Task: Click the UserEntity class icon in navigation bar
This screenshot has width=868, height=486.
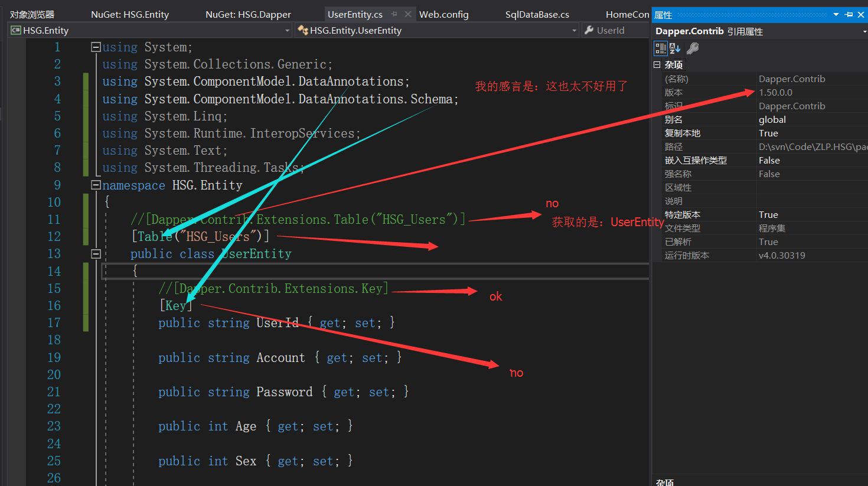Action: click(x=303, y=30)
